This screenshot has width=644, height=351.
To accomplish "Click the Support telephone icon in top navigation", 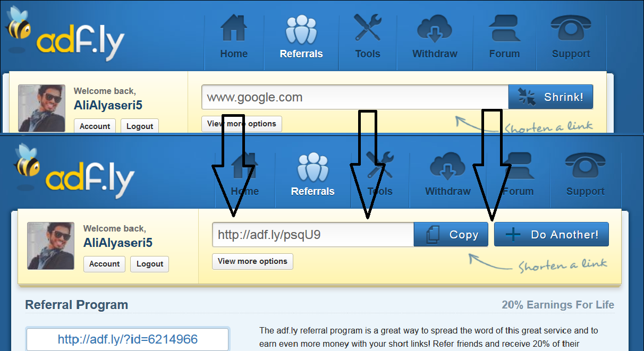I will point(571,28).
